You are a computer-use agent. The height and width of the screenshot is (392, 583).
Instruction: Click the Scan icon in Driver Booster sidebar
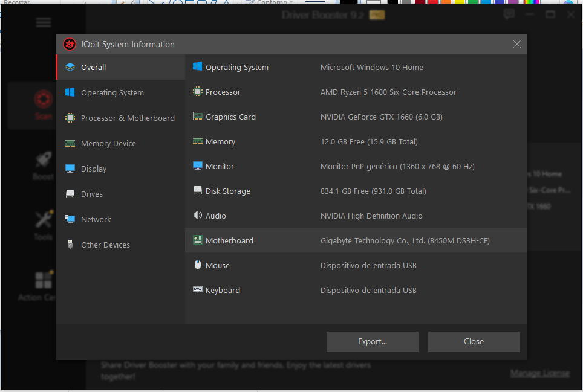click(44, 100)
